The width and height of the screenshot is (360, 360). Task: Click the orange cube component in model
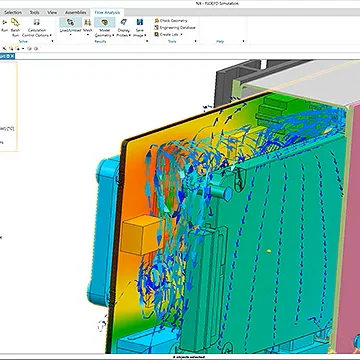[142, 235]
